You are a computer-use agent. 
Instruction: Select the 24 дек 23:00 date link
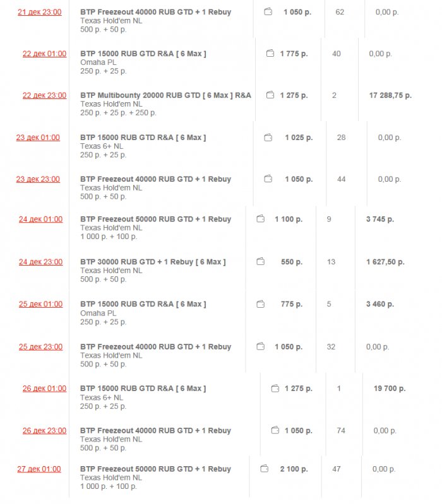[x=40, y=262]
